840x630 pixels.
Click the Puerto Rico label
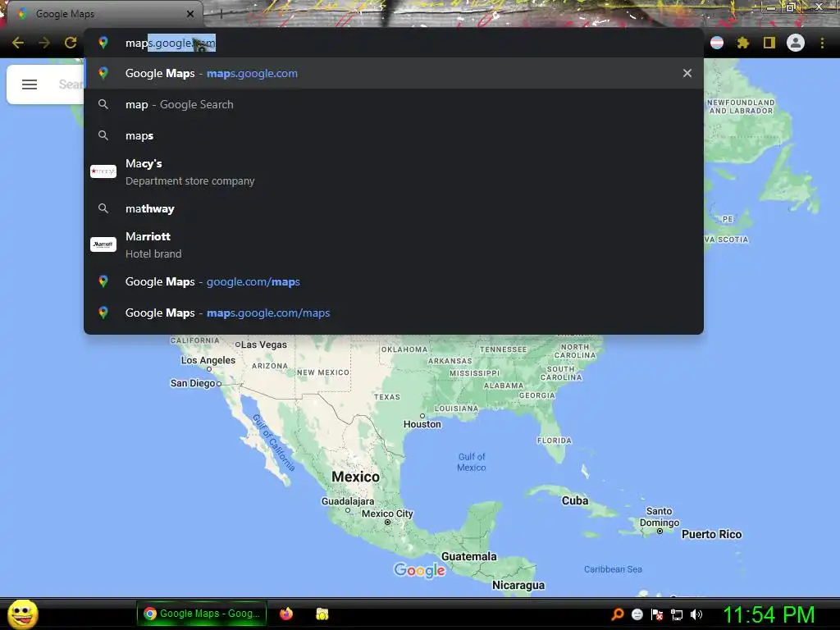711,534
